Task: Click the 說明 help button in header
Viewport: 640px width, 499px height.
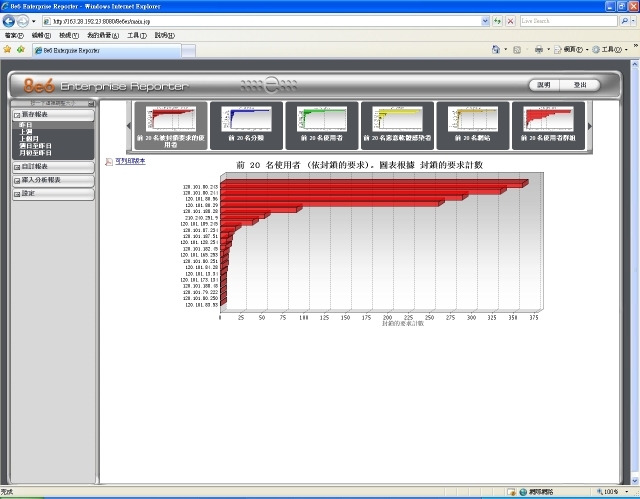Action: coord(544,85)
